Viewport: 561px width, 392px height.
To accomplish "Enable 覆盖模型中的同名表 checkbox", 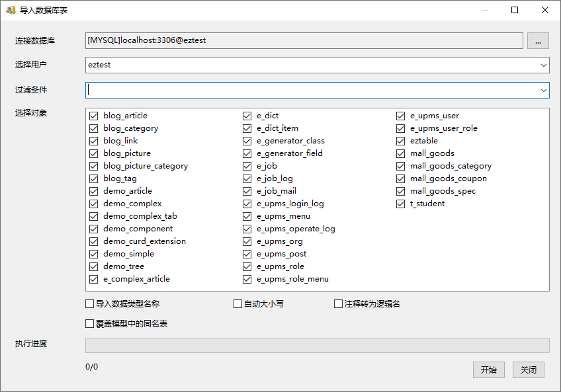I will pos(90,324).
